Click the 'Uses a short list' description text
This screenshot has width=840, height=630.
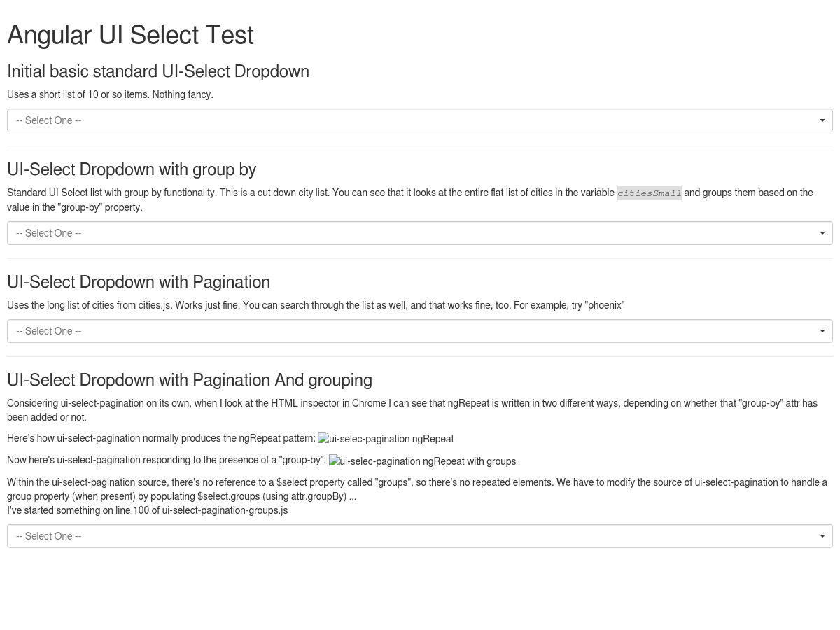tap(110, 94)
